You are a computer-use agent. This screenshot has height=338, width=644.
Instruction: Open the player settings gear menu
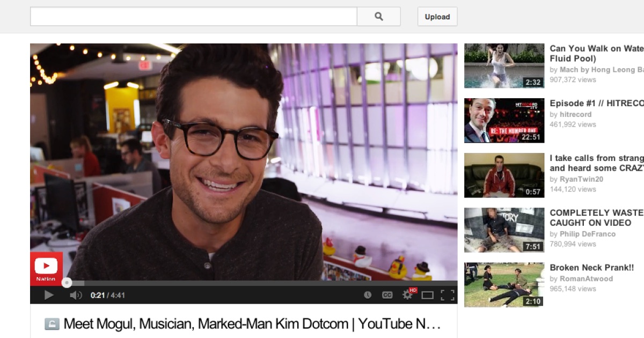[408, 295]
